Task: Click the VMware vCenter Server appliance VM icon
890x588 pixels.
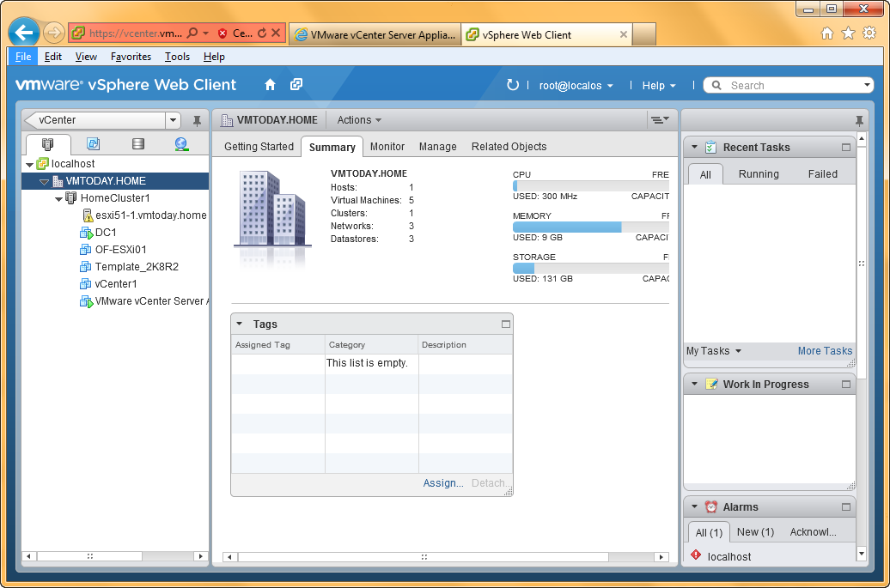Action: pyautogui.click(x=86, y=301)
